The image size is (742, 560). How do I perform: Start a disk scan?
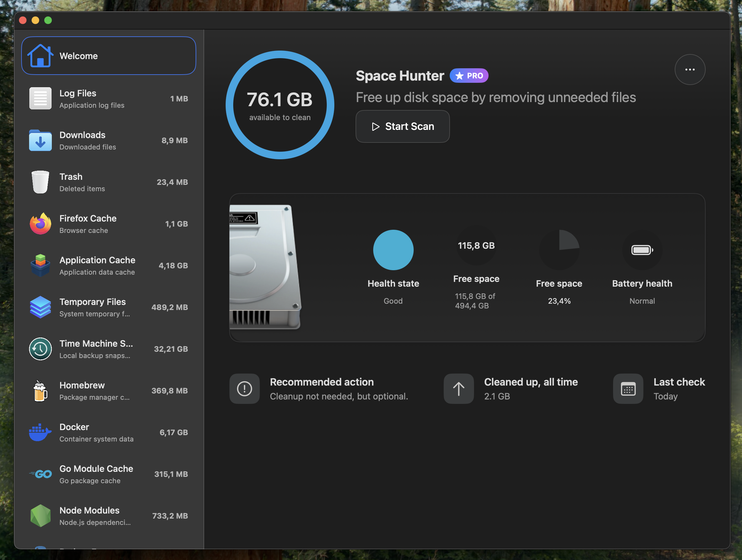tap(402, 126)
